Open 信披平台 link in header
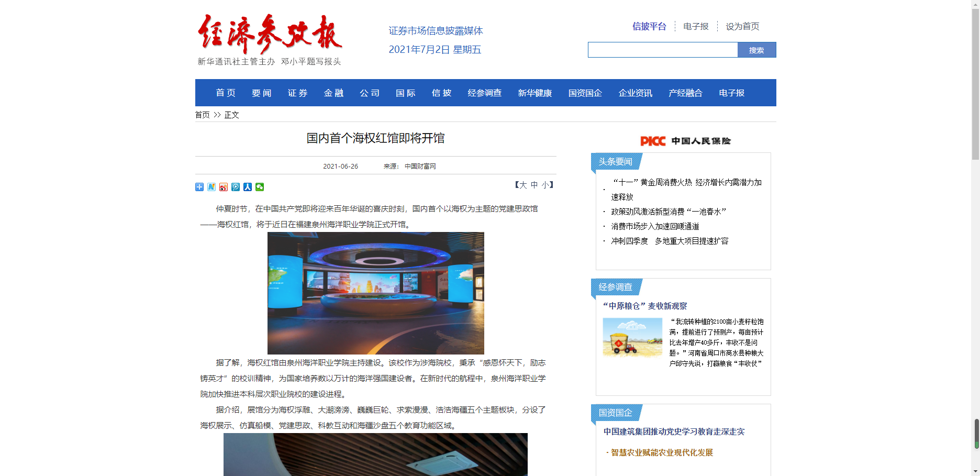 (649, 26)
